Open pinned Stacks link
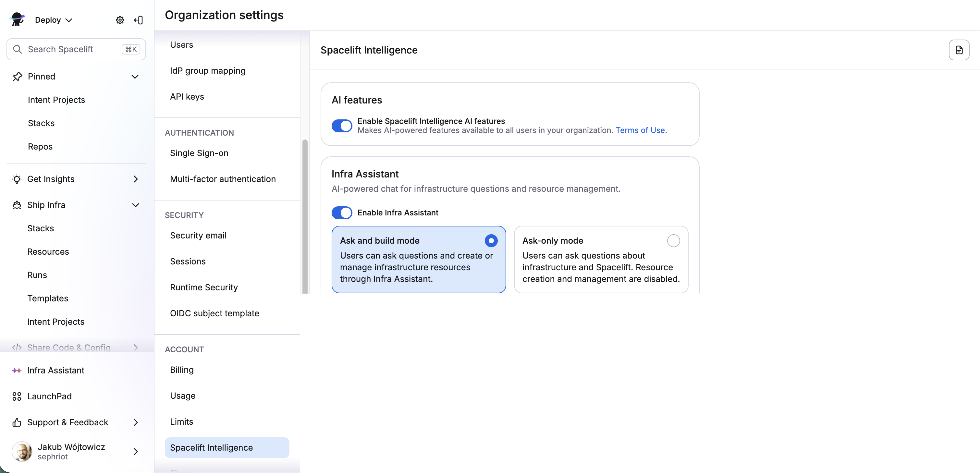The width and height of the screenshot is (980, 473). tap(41, 123)
